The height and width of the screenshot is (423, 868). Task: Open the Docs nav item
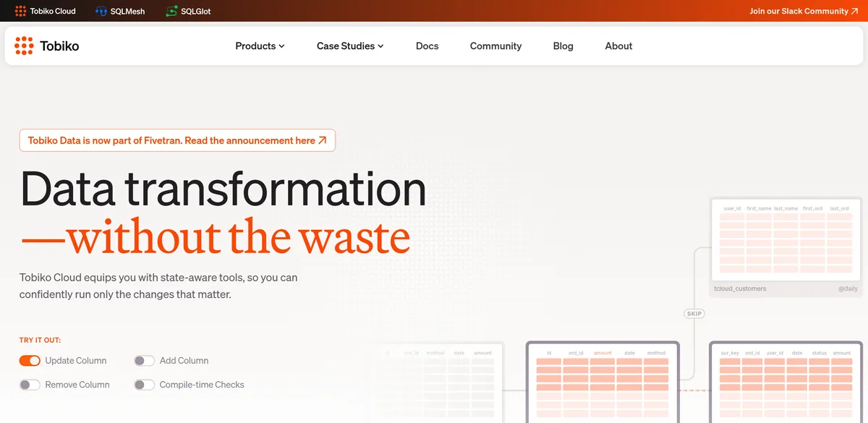(x=427, y=46)
